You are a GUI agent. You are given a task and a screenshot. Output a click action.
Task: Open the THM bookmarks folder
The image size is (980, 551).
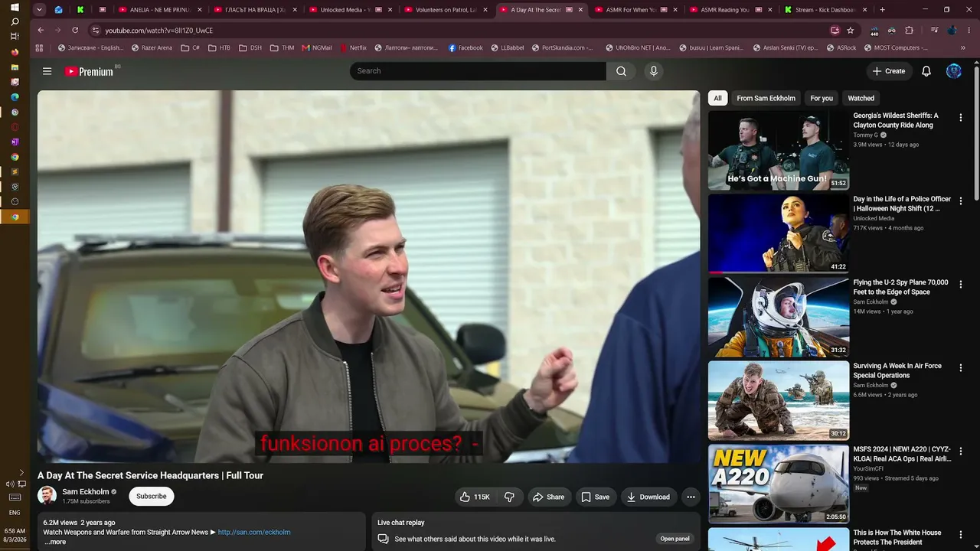tap(282, 47)
